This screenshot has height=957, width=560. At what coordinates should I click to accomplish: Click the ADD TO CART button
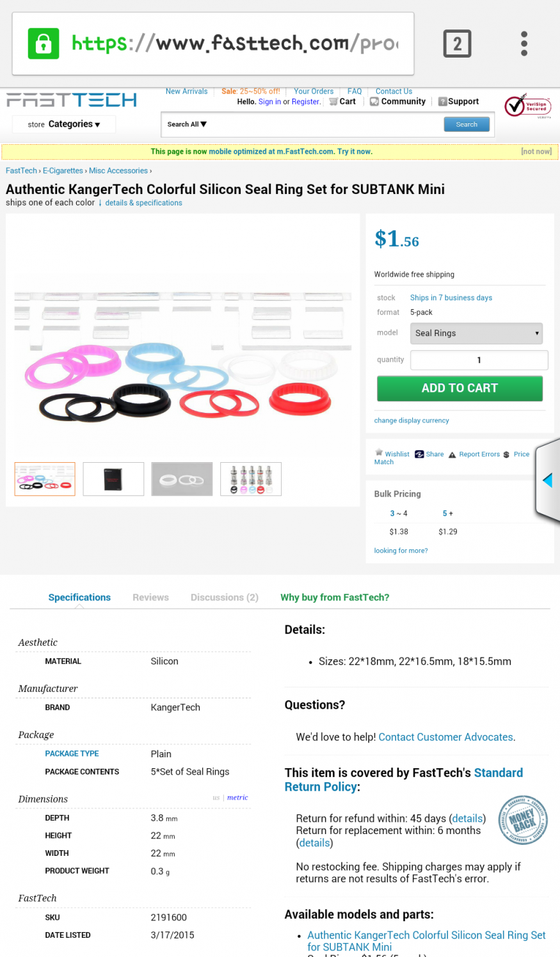(460, 389)
